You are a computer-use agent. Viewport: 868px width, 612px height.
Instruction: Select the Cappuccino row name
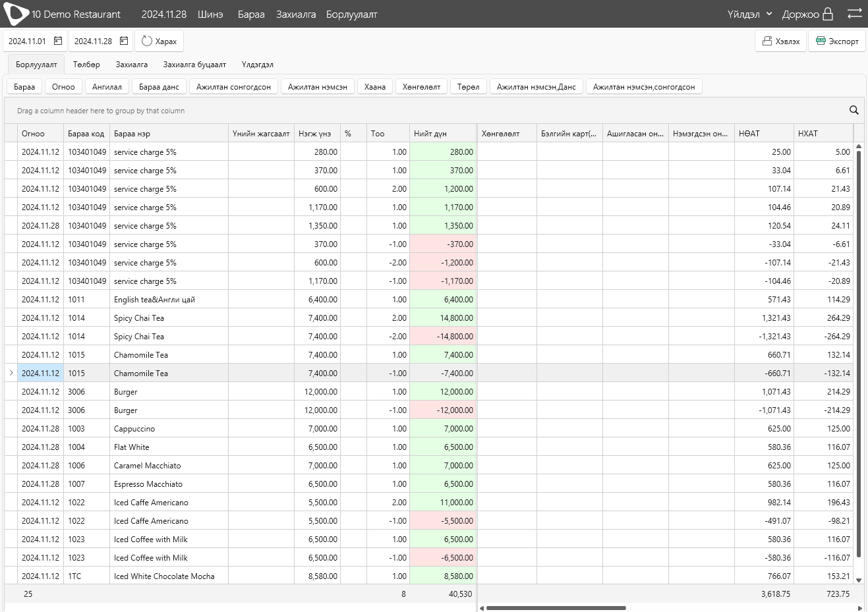click(134, 428)
